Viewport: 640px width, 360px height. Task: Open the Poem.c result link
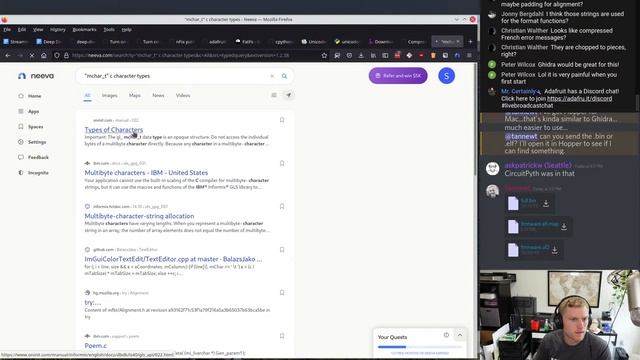[96, 345]
